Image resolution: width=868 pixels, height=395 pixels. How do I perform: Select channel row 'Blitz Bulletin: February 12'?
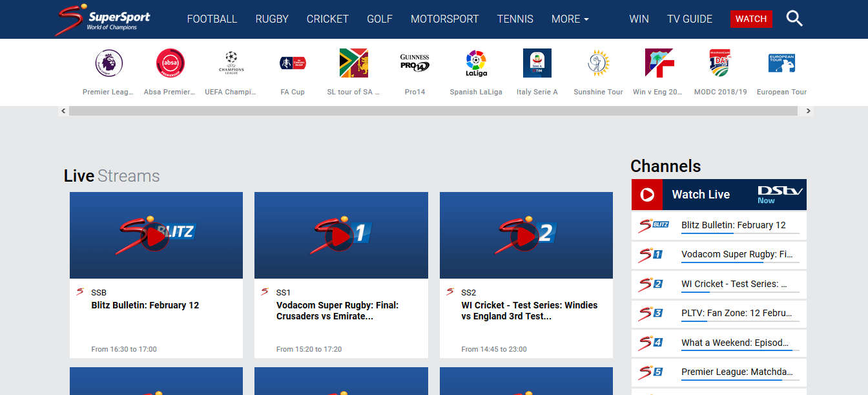tap(719, 226)
